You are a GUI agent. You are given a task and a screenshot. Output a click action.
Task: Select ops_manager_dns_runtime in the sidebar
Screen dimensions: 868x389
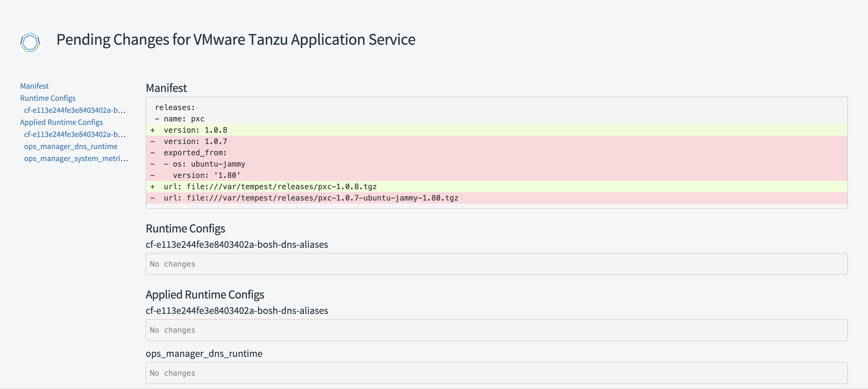(71, 146)
